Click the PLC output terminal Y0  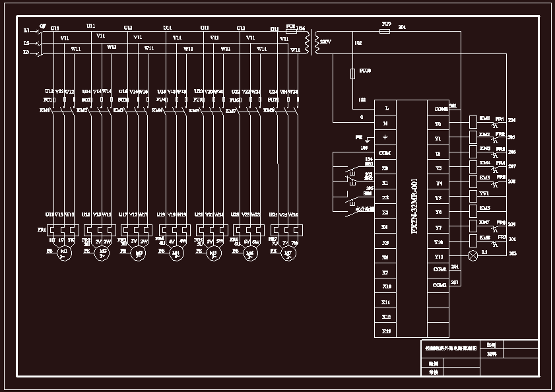tap(438, 124)
